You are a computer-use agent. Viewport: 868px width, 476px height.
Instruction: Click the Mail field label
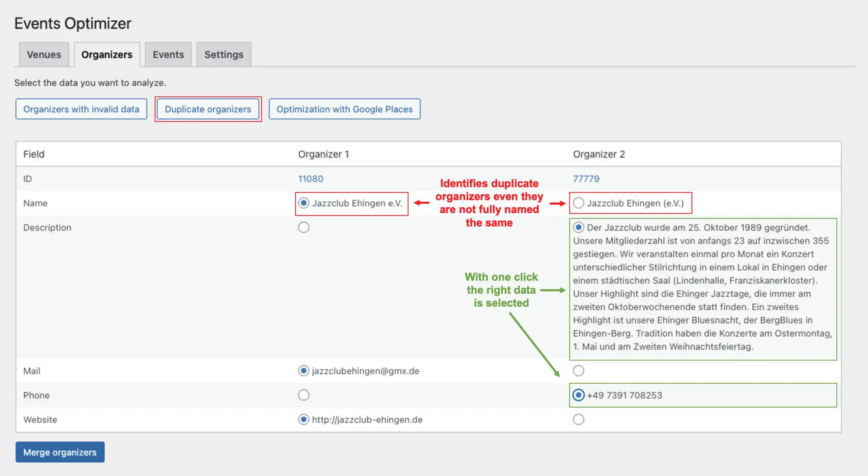pyautogui.click(x=32, y=371)
